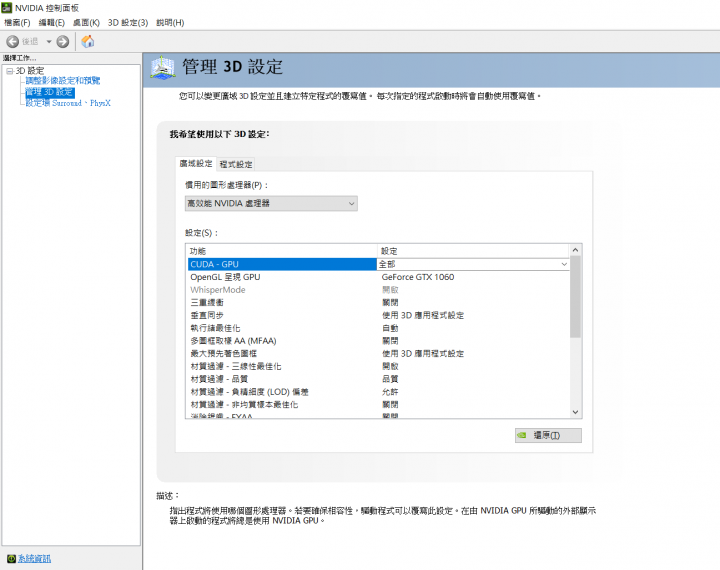This screenshot has height=570, width=720.
Task: Select 材質過濾 - 三線性最佳化 row
Action: (x=379, y=367)
